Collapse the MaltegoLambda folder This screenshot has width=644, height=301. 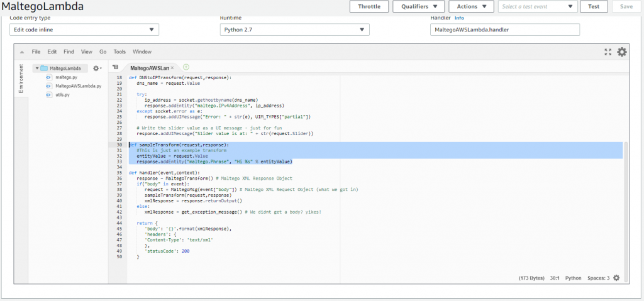(37, 68)
